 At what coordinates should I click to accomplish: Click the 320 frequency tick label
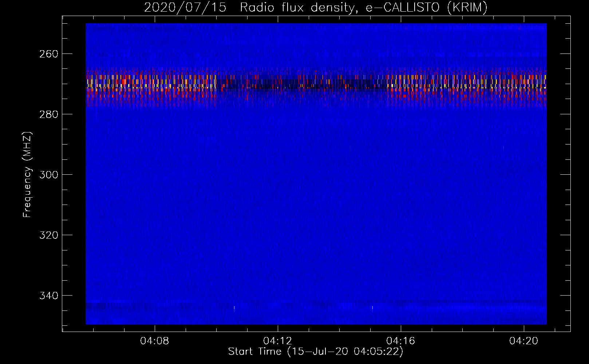(x=48, y=235)
